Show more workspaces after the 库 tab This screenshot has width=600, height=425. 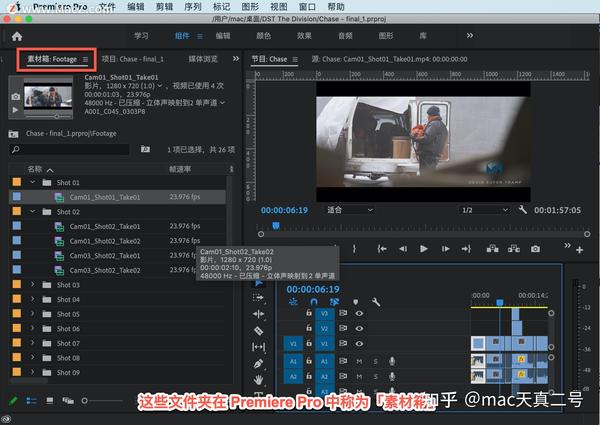tap(470, 36)
